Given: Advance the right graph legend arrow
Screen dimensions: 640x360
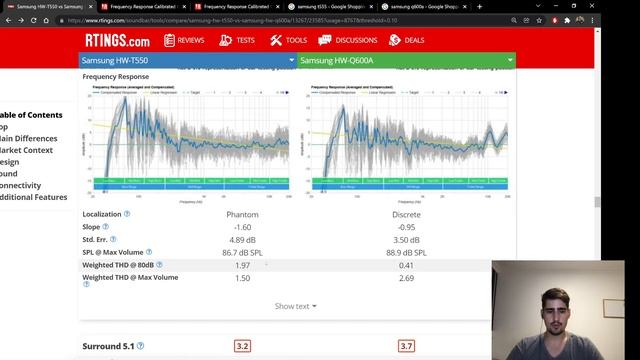Looking at the screenshot, I should tap(506, 93).
